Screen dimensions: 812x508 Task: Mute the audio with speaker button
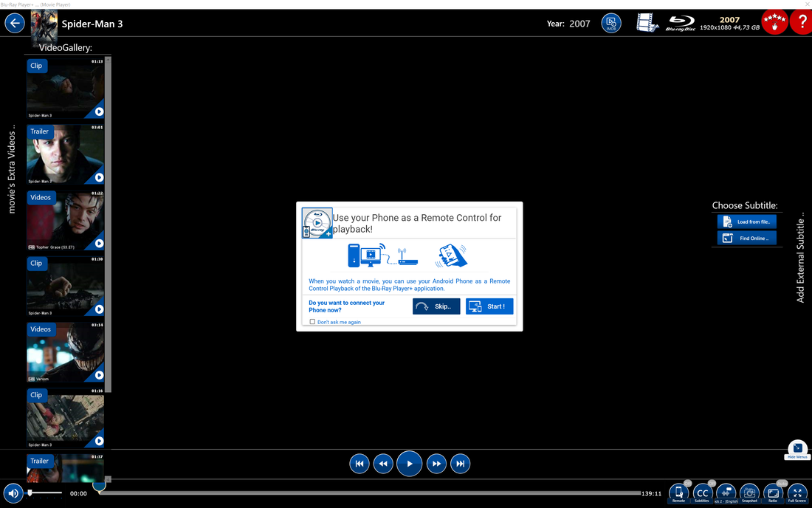(13, 493)
